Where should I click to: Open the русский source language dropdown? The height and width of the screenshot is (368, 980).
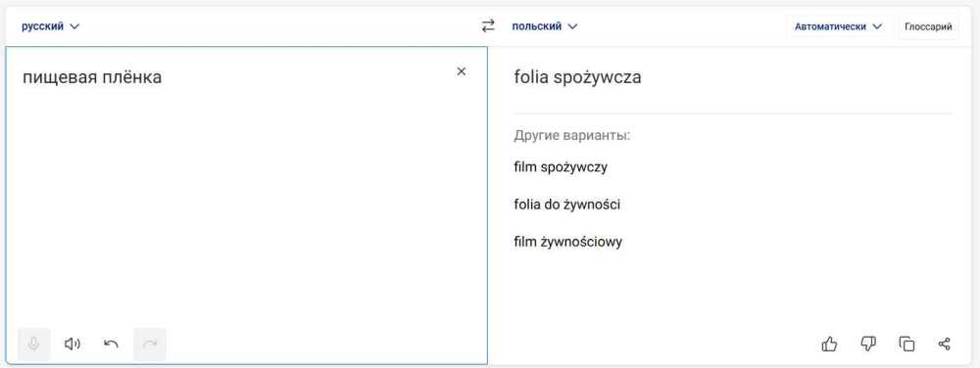pyautogui.click(x=51, y=26)
